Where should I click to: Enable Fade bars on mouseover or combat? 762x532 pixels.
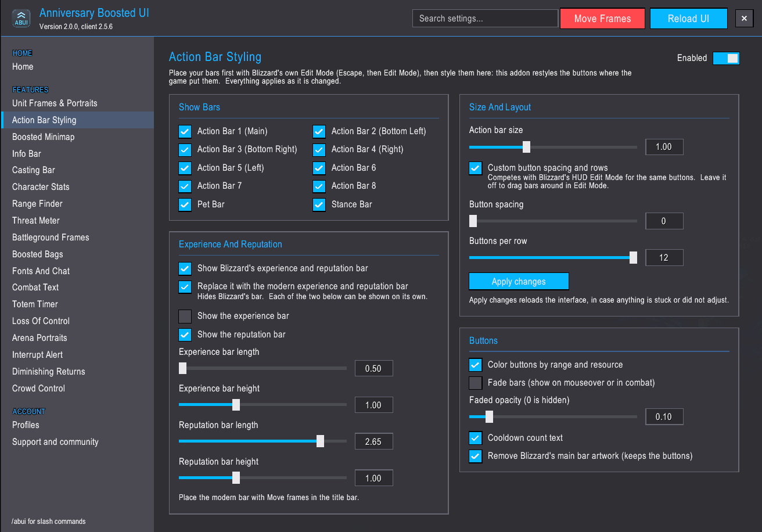(x=475, y=383)
